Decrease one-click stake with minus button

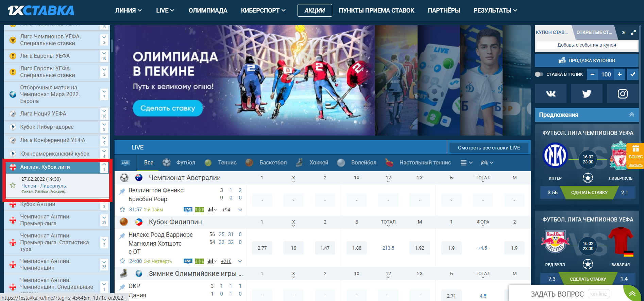[x=592, y=74]
